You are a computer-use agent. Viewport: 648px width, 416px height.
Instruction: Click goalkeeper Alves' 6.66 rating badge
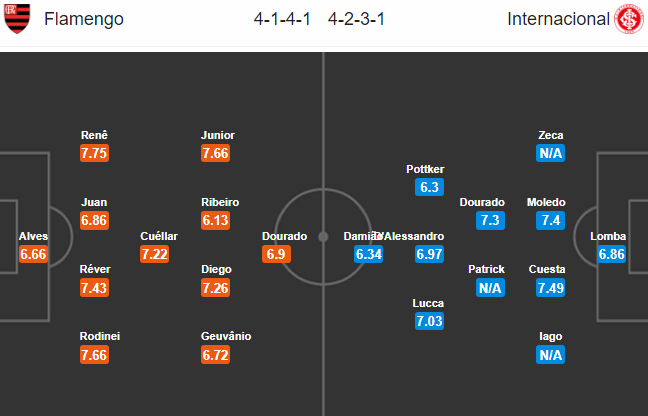[33, 254]
